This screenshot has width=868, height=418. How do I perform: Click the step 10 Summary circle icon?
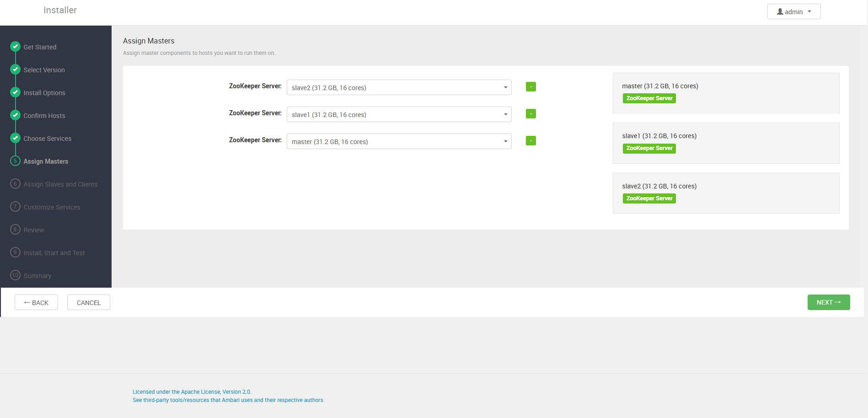click(15, 275)
